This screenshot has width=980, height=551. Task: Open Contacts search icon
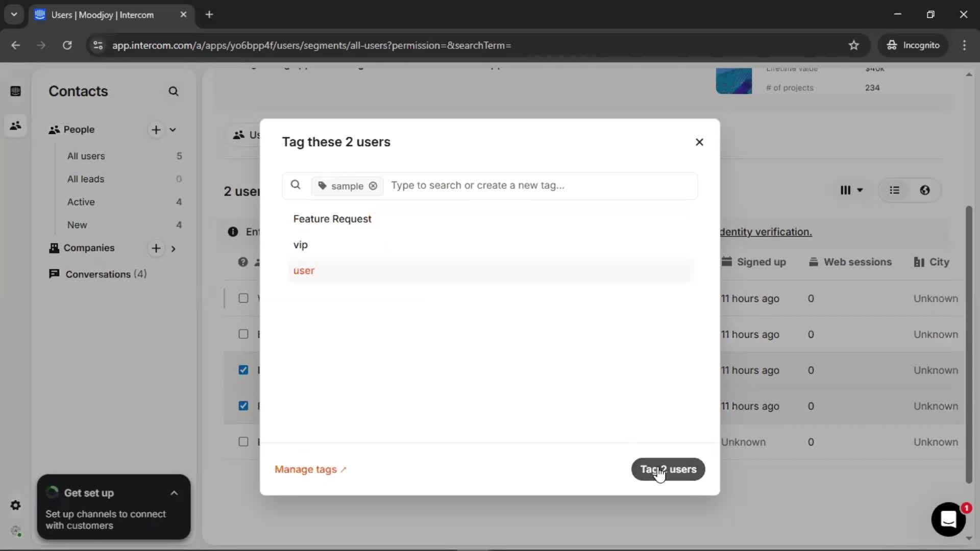[x=174, y=91]
